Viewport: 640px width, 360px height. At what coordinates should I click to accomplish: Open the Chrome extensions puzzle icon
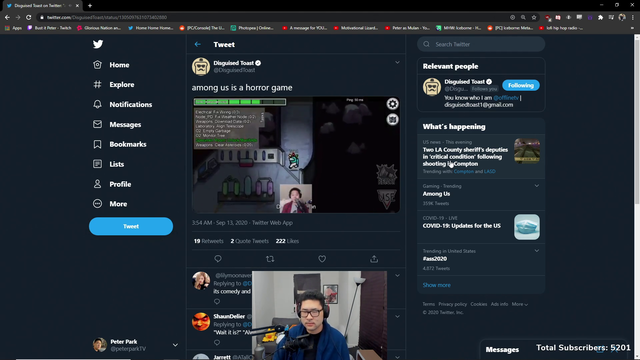coord(600,18)
